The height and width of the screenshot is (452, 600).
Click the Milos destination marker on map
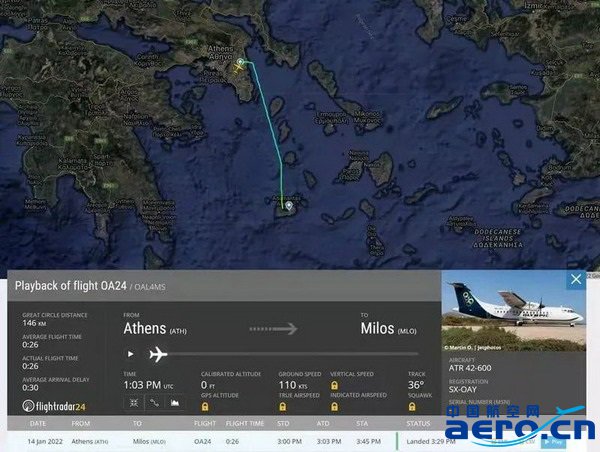[x=289, y=206]
